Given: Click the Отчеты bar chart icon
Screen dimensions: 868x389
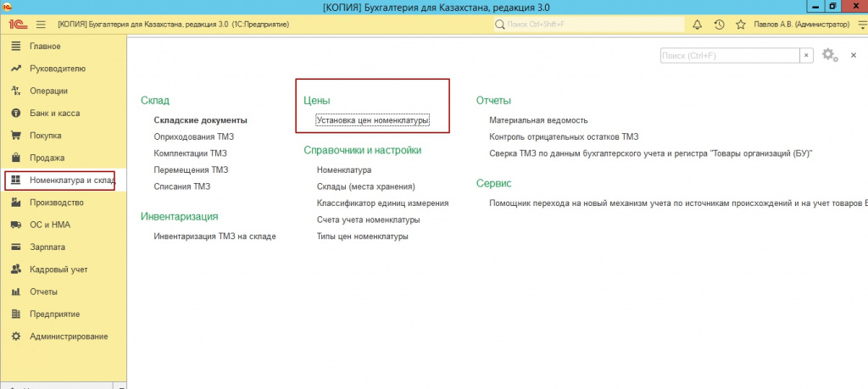Looking at the screenshot, I should coord(16,292).
